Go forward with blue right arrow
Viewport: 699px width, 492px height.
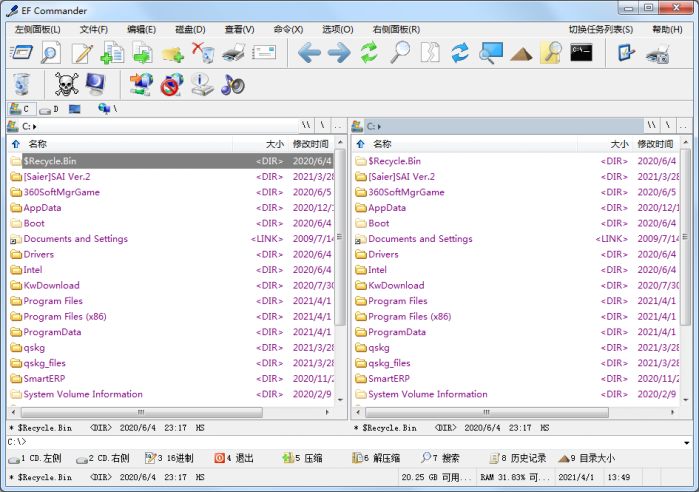point(339,53)
